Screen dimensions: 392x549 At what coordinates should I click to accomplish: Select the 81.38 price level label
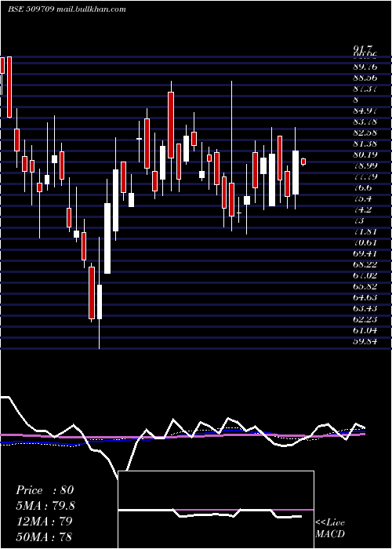[x=365, y=144]
